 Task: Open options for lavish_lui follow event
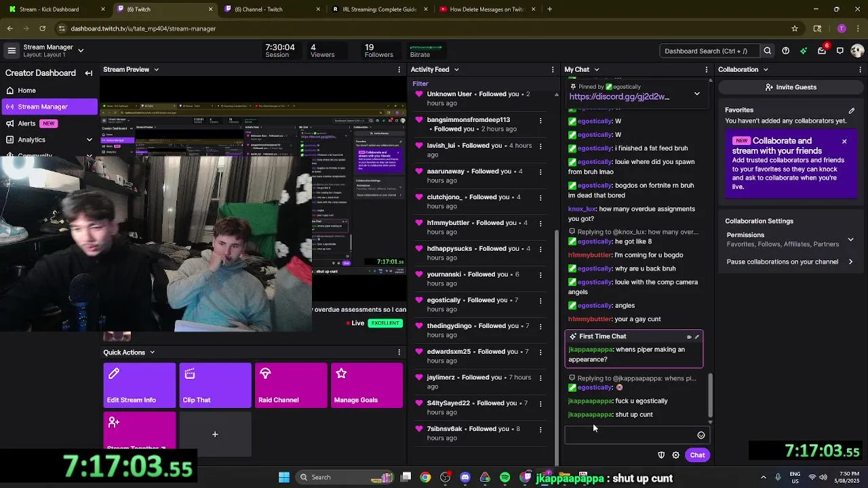(540, 146)
